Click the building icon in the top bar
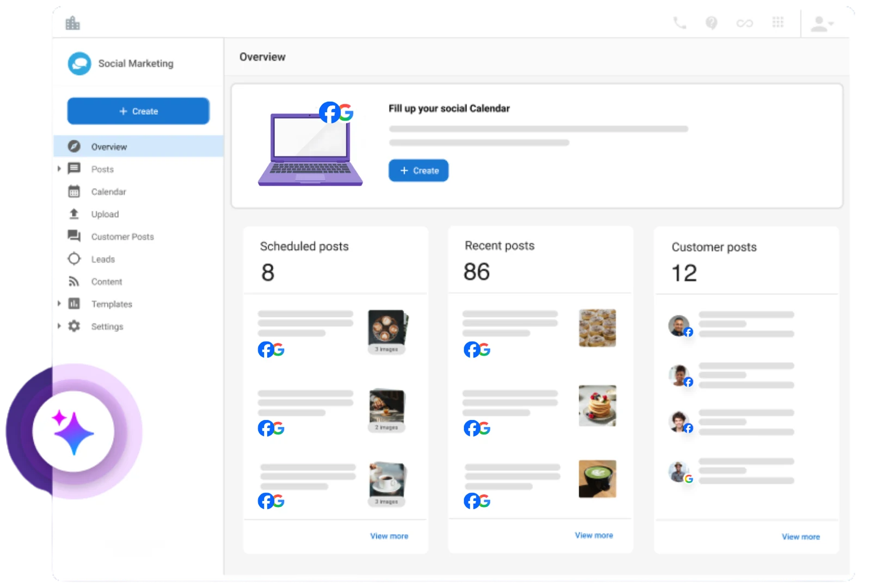This screenshot has height=588, width=871. [72, 23]
